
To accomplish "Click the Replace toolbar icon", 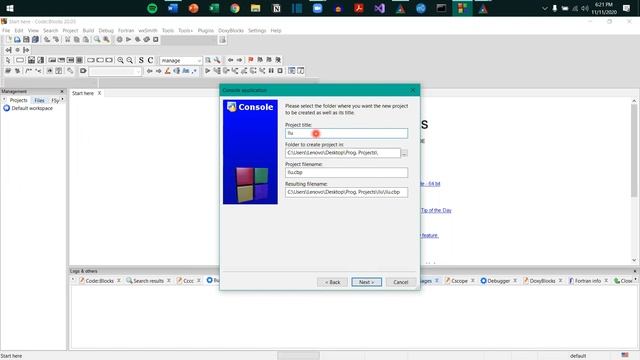I will [106, 40].
